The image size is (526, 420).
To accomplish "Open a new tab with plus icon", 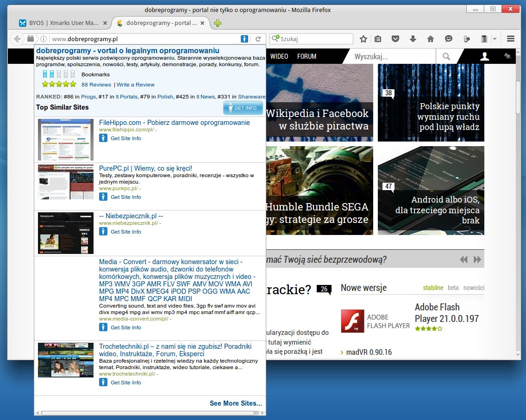I will point(217,23).
